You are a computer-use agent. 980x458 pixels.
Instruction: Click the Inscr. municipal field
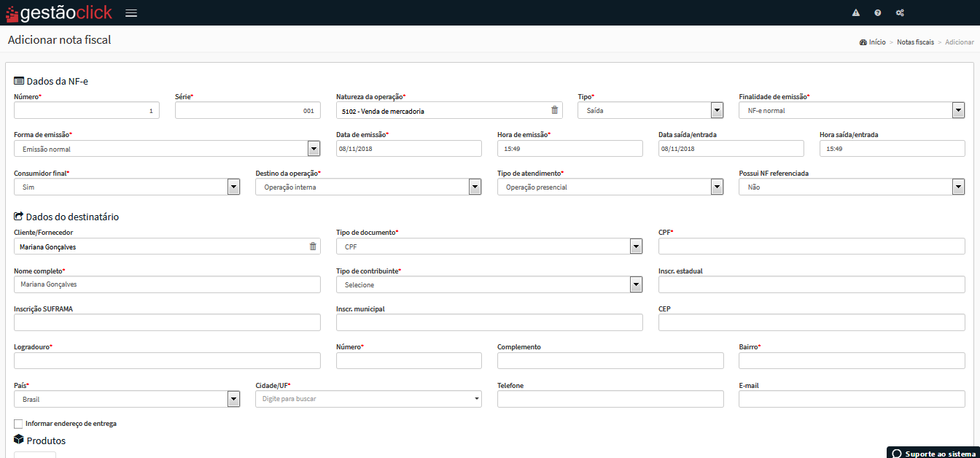tap(489, 322)
